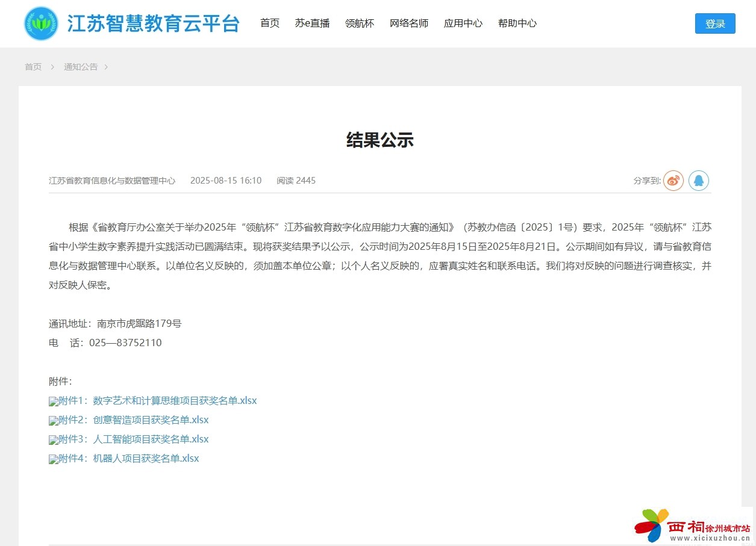This screenshot has height=546, width=756.
Task: Share the announcement via the QQ icon
Action: click(x=698, y=180)
